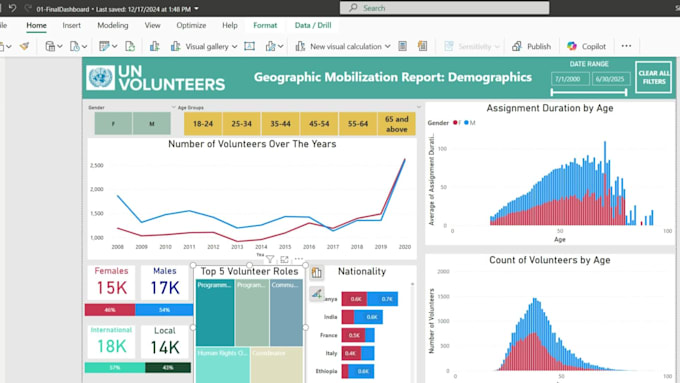The image size is (680, 383).
Task: Toggle the M gender slicer tile
Action: coord(152,124)
